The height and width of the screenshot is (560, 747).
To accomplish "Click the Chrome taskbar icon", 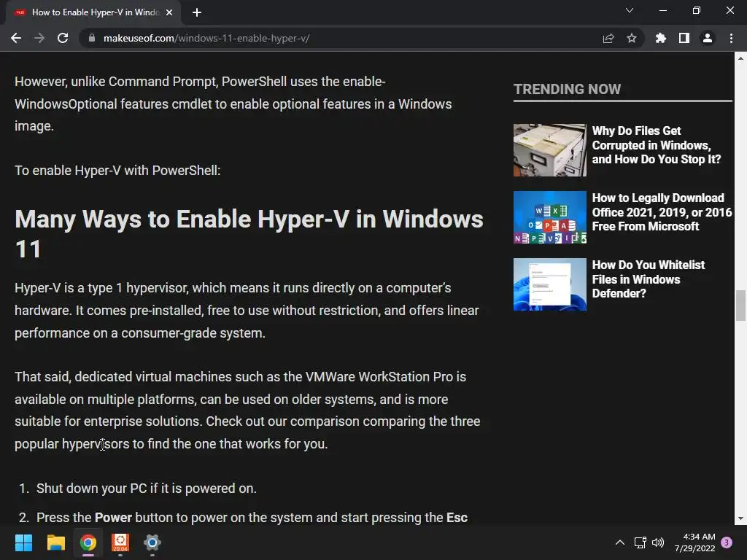I will click(88, 542).
